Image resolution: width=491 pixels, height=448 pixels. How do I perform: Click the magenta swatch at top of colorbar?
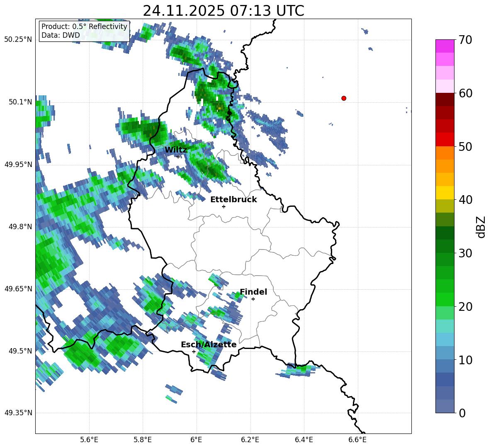coord(445,46)
